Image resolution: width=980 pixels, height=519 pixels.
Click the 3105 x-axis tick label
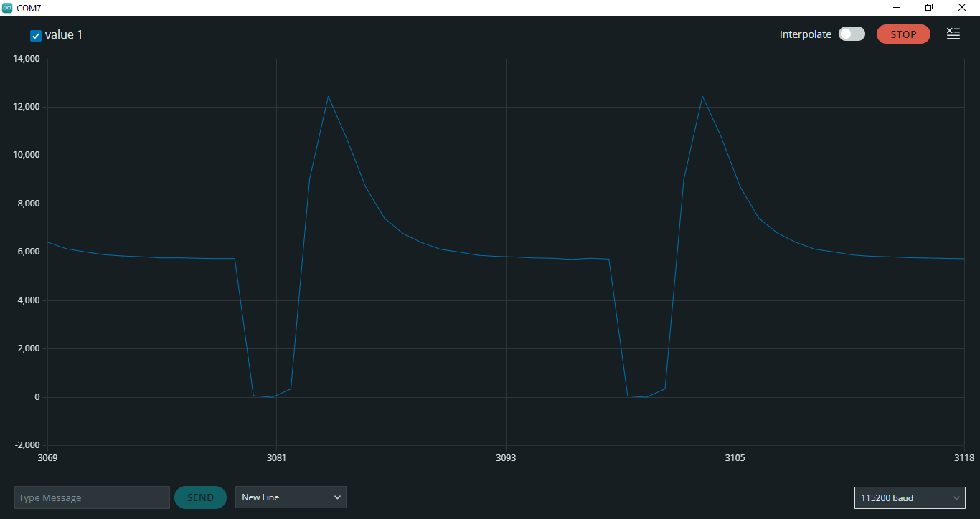pyautogui.click(x=735, y=458)
